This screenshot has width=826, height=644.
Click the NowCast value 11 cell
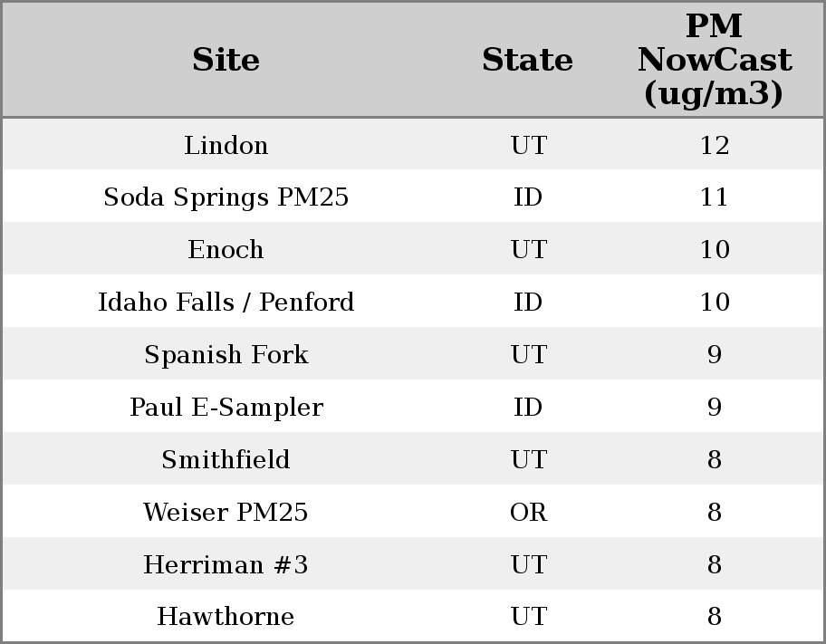point(714,197)
